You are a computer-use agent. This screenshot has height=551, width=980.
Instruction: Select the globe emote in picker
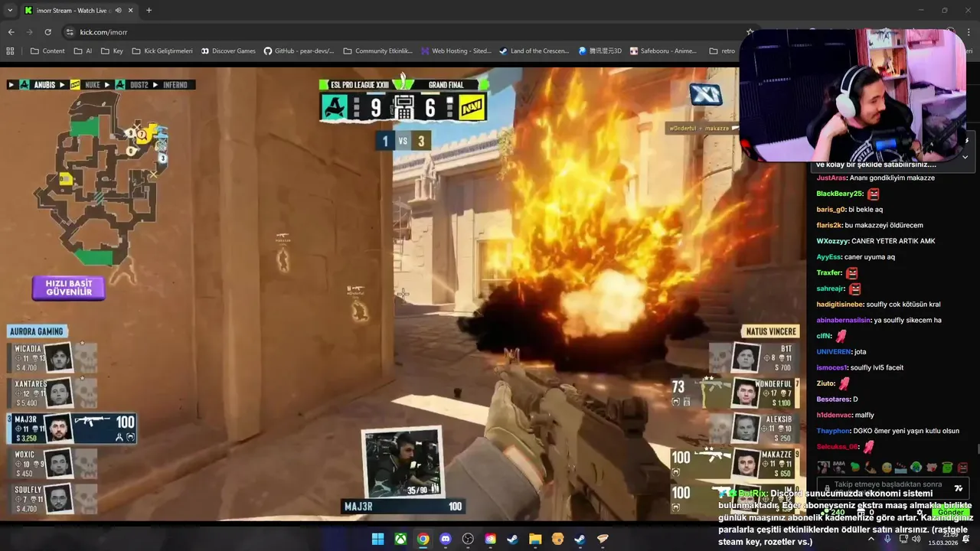[x=916, y=468]
